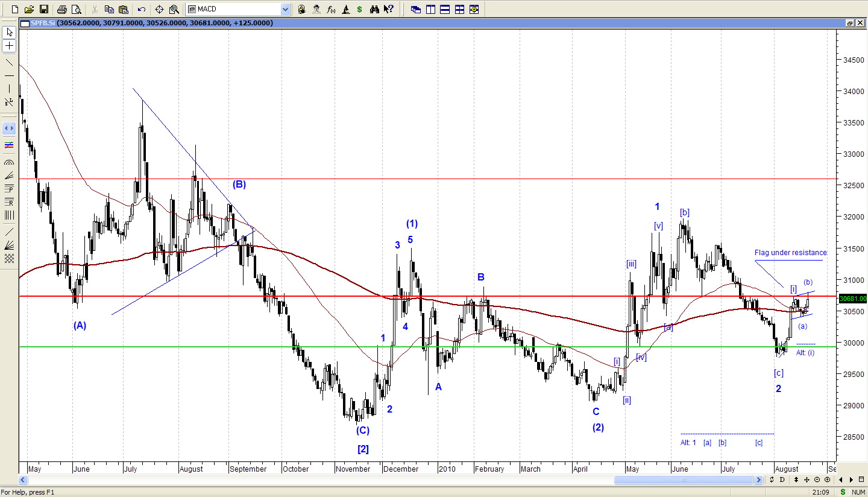This screenshot has height=497, width=868.
Task: Click the list panel icon at bottom right
Action: tap(861, 480)
